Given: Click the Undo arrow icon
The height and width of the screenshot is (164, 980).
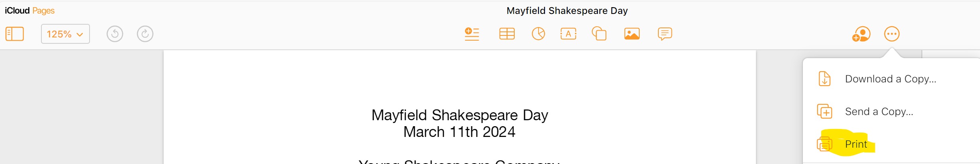Looking at the screenshot, I should click(x=115, y=34).
